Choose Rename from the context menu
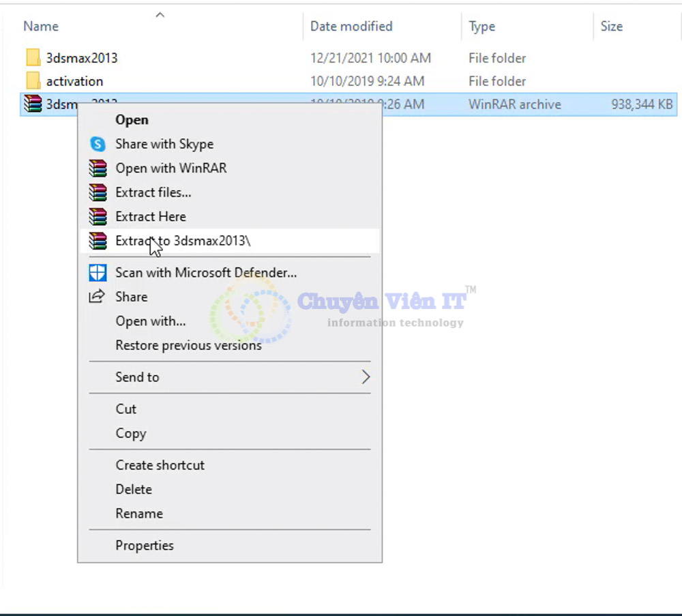This screenshot has width=682, height=616. (x=230, y=513)
